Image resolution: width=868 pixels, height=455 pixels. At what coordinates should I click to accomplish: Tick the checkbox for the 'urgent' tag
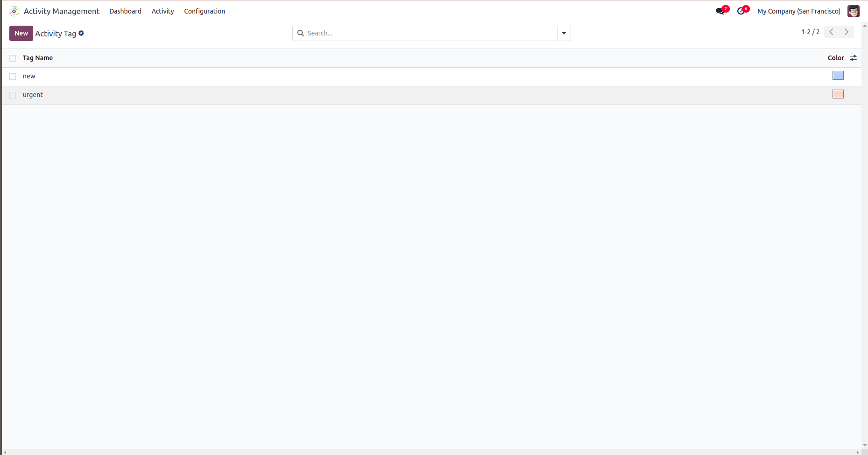[13, 95]
